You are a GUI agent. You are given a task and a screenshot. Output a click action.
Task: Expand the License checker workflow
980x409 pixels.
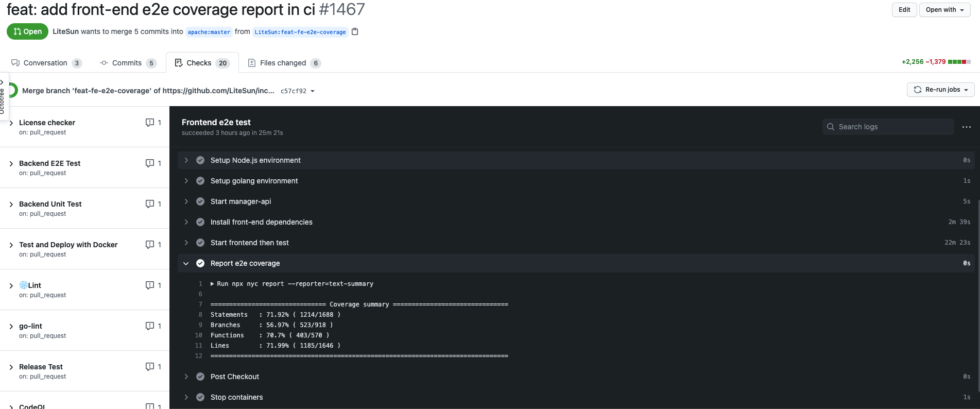pos(11,123)
